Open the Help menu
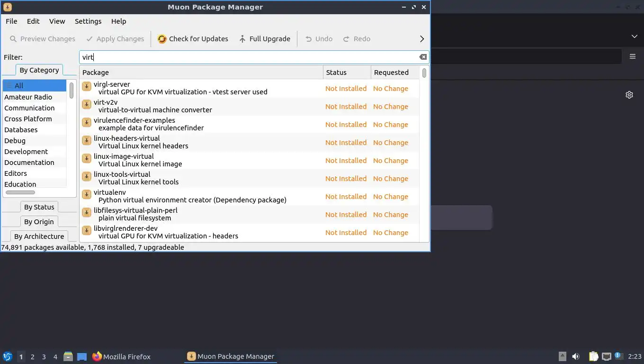This screenshot has height=364, width=644. click(118, 21)
